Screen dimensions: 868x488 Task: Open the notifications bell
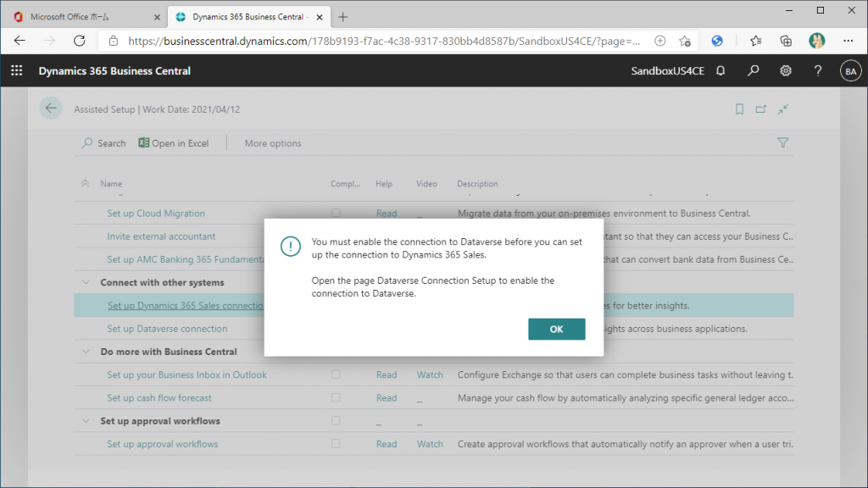[721, 71]
